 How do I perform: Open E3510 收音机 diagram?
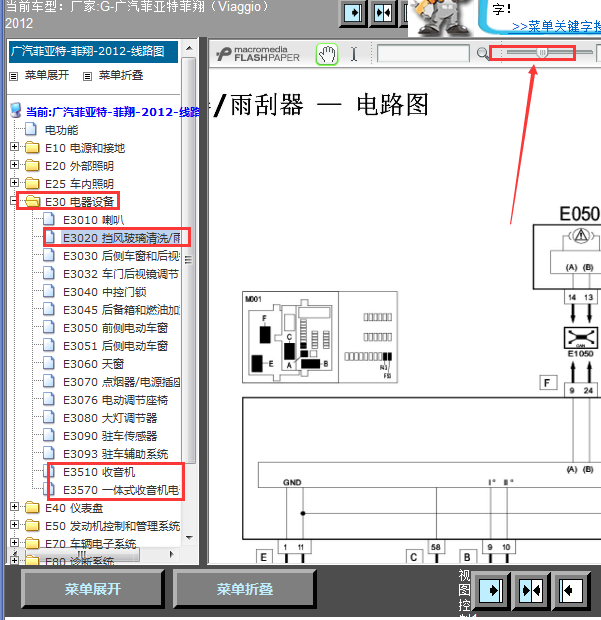(x=99, y=472)
